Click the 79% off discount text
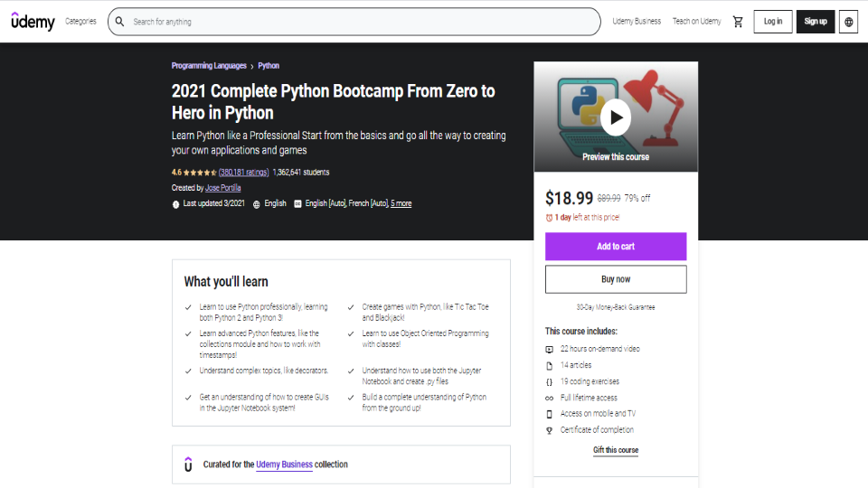 637,198
